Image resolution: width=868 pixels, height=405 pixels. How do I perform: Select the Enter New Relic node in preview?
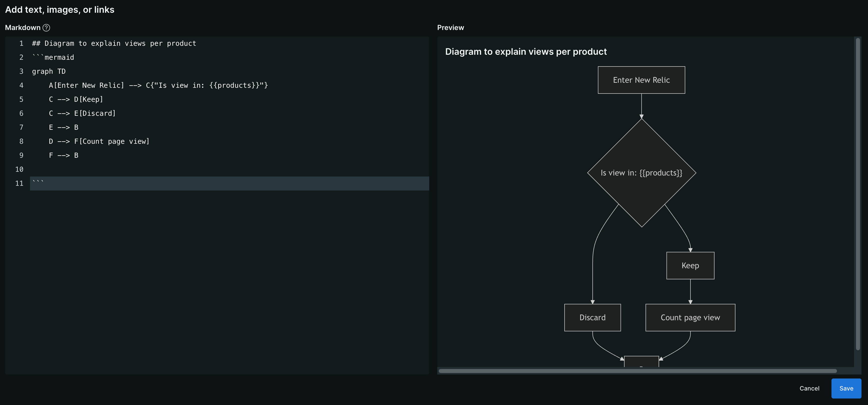(641, 80)
